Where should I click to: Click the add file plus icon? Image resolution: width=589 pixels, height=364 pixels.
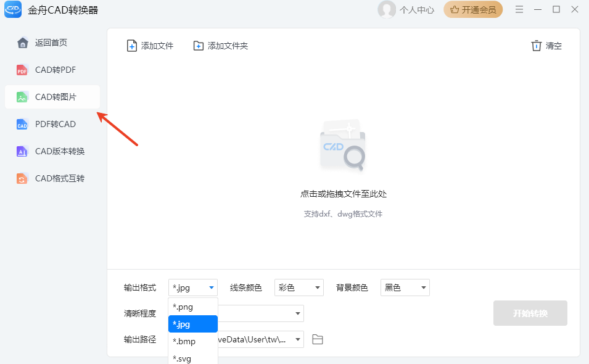[132, 46]
